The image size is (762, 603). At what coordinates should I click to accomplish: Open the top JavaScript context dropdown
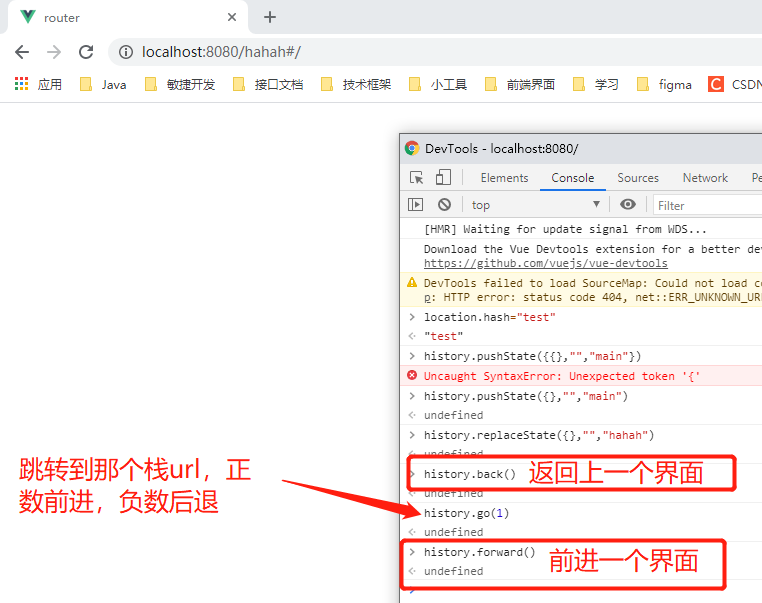click(x=536, y=205)
